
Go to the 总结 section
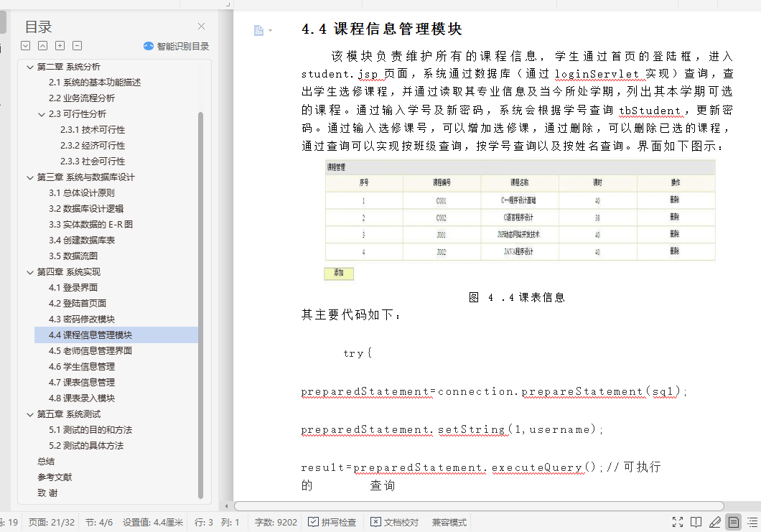(46, 461)
